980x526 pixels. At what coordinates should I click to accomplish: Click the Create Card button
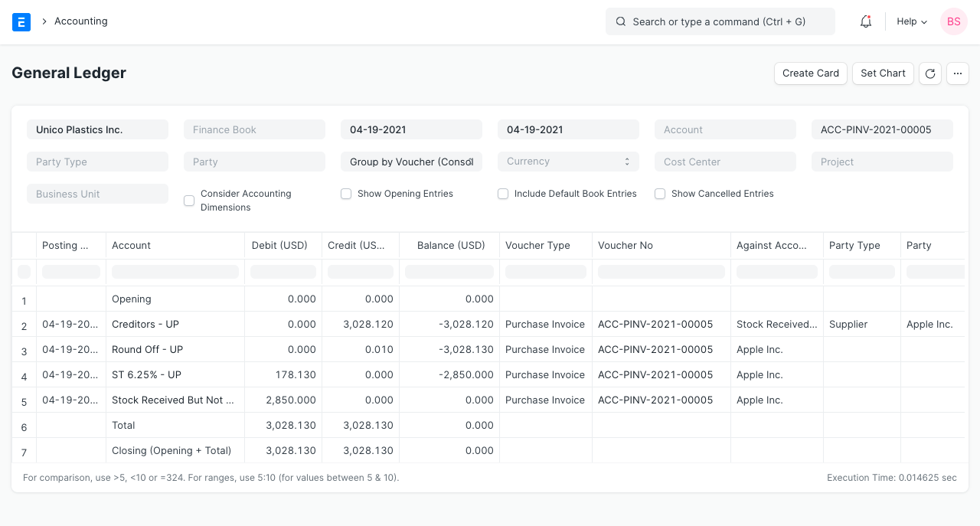coord(810,74)
